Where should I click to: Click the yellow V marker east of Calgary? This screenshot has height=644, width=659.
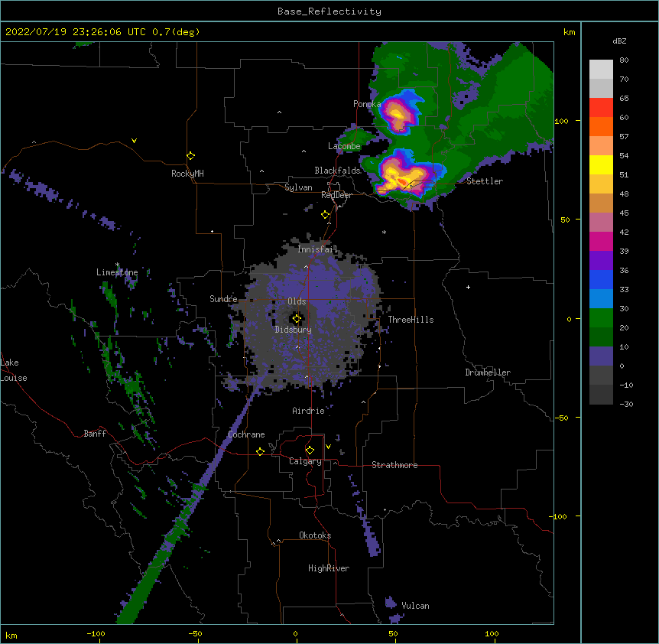click(x=328, y=447)
